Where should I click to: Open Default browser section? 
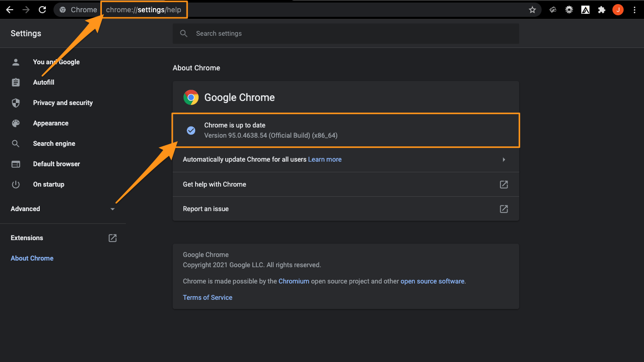[x=57, y=164]
